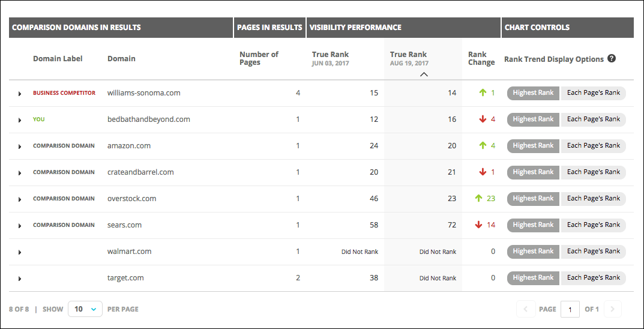Open the Rank Trend Display Options help icon

coord(612,59)
